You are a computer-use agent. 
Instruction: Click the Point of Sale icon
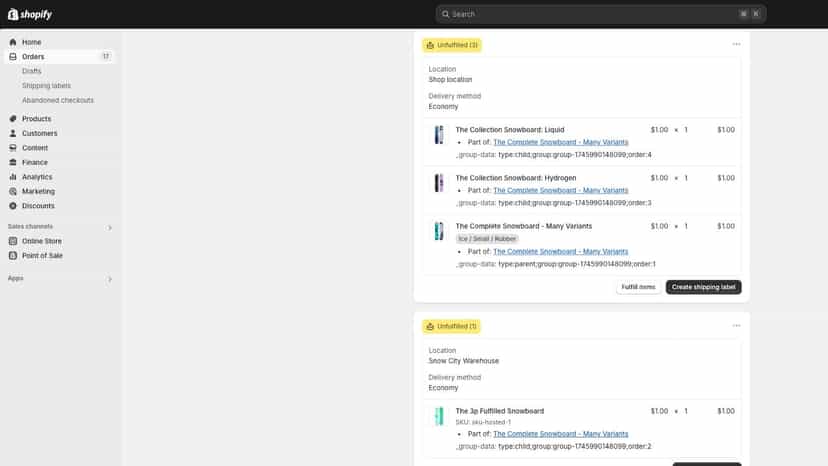13,255
